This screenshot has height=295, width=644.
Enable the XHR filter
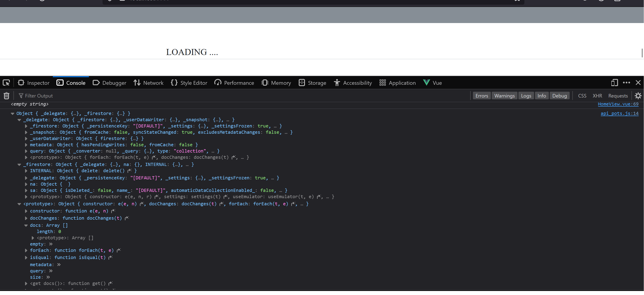pyautogui.click(x=597, y=96)
